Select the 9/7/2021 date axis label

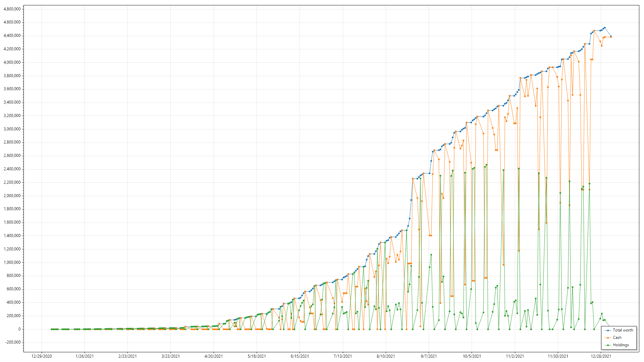429,356
